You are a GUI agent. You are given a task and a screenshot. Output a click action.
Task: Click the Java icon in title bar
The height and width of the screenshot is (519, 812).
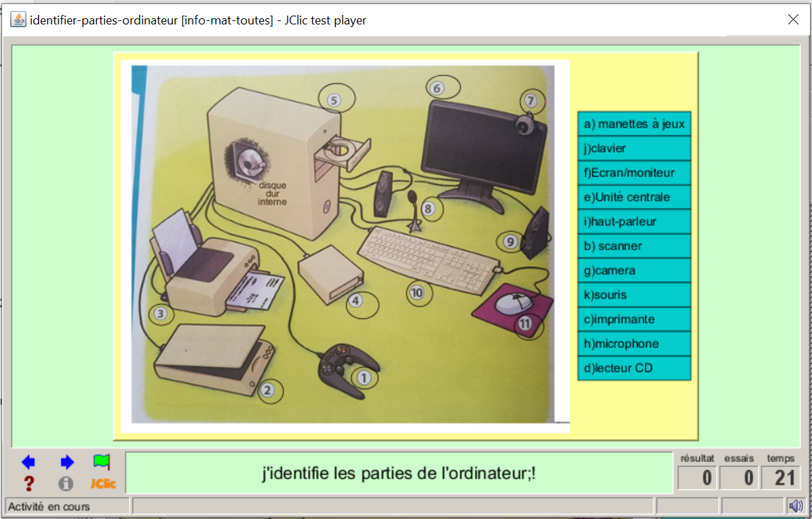18,20
